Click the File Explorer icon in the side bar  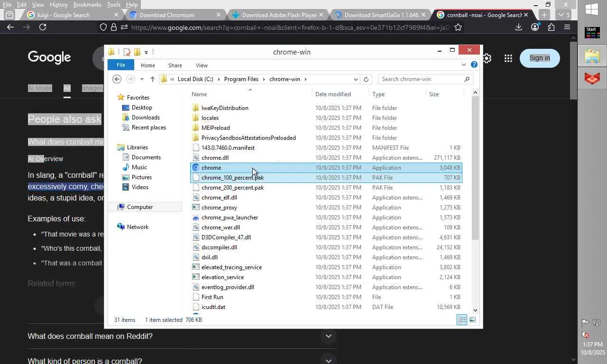coord(592,56)
